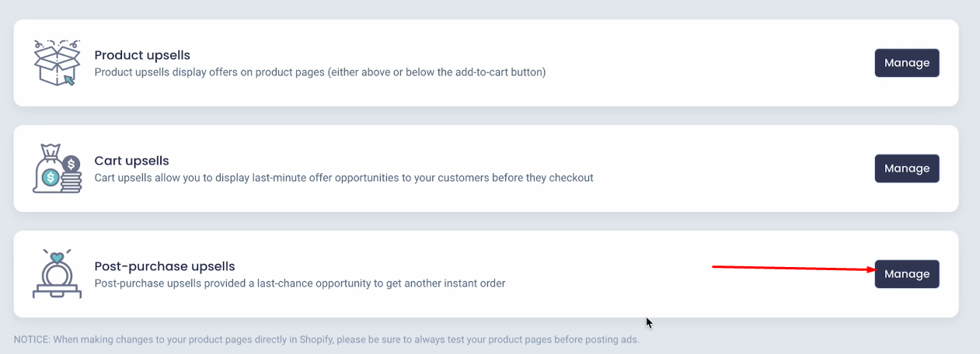Screen dimensions: 980x354
Task: Click the teal cursor arrow on the box icon
Action: click(x=70, y=79)
